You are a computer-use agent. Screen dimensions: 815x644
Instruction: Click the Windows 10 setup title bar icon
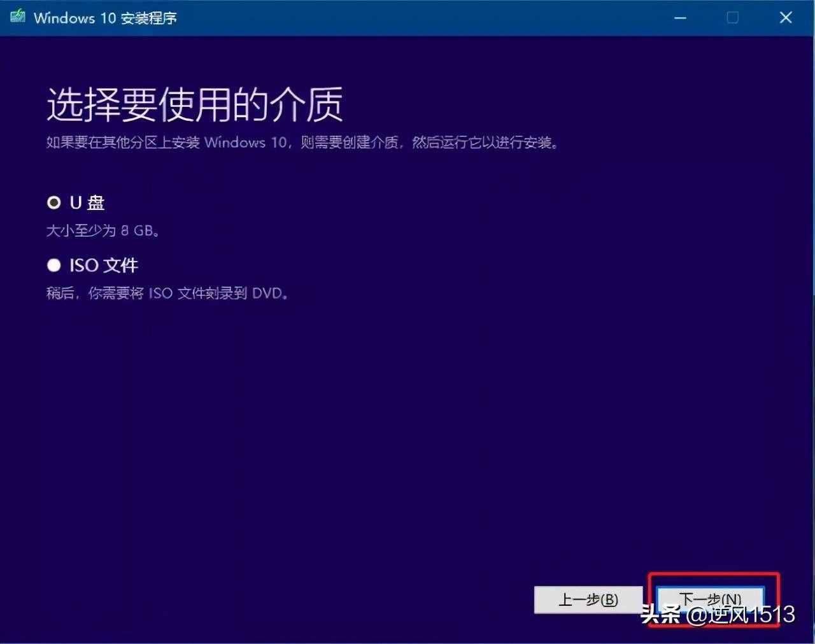click(x=17, y=16)
